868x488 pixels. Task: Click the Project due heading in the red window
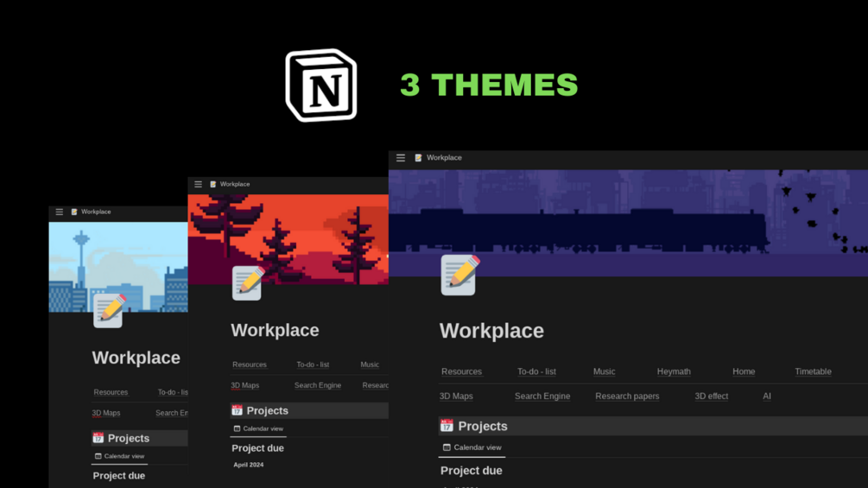pos(258,448)
